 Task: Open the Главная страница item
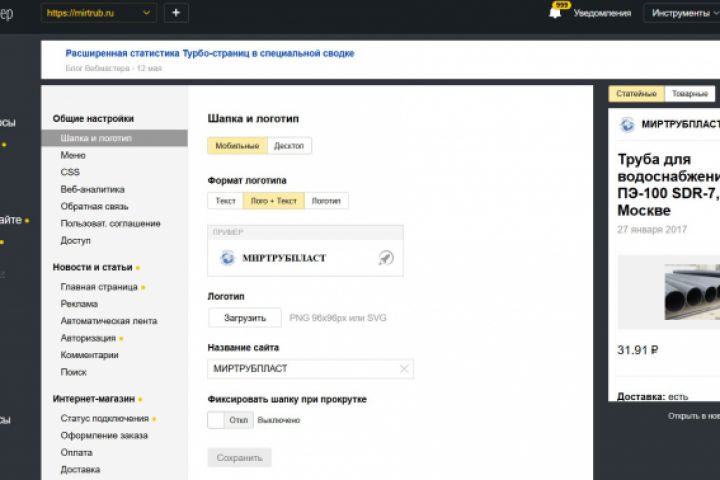click(x=99, y=287)
